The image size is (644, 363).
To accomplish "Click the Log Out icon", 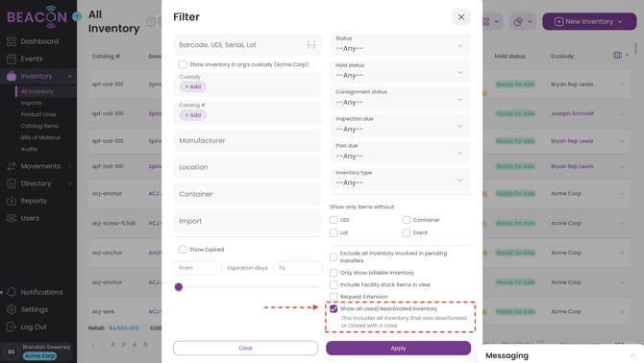I will pyautogui.click(x=12, y=327).
